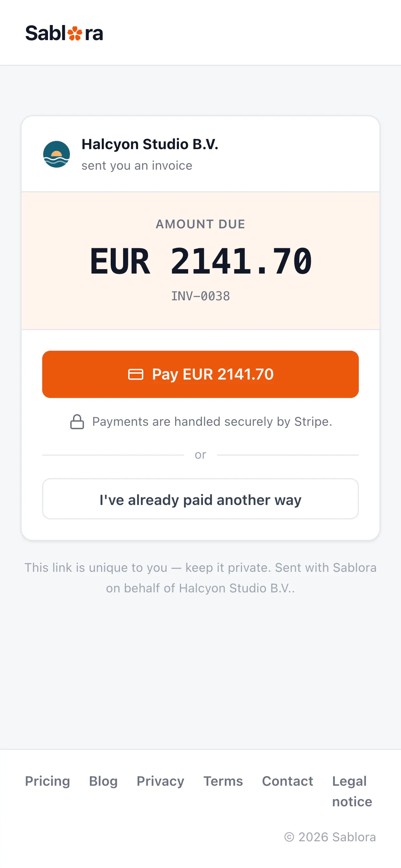This screenshot has height=868, width=401.
Task: Click the copyright symbol in footer
Action: (289, 837)
